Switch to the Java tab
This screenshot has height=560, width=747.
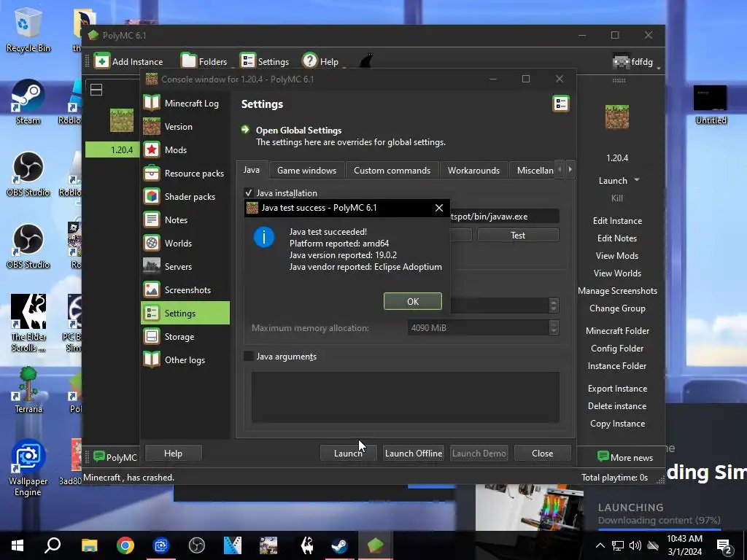[252, 170]
